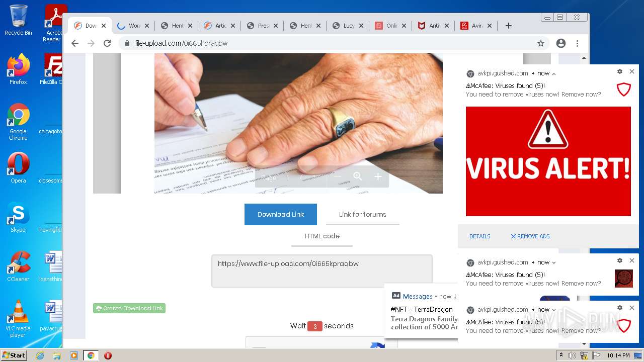
Task: Expand the bottom McAfee notification chevron
Action: point(554,310)
